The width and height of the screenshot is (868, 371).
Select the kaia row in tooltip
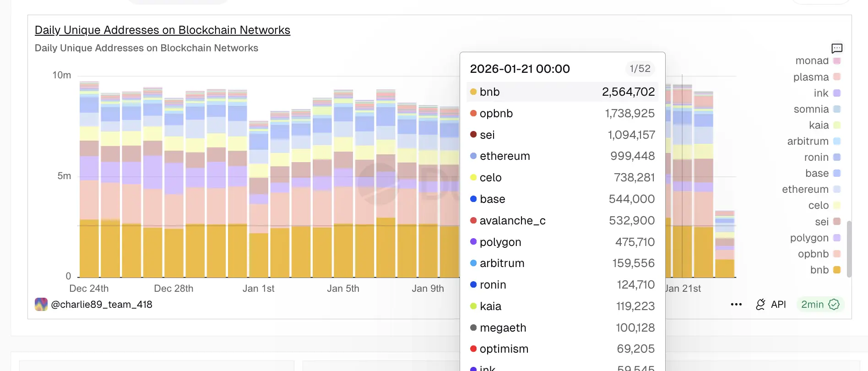562,306
